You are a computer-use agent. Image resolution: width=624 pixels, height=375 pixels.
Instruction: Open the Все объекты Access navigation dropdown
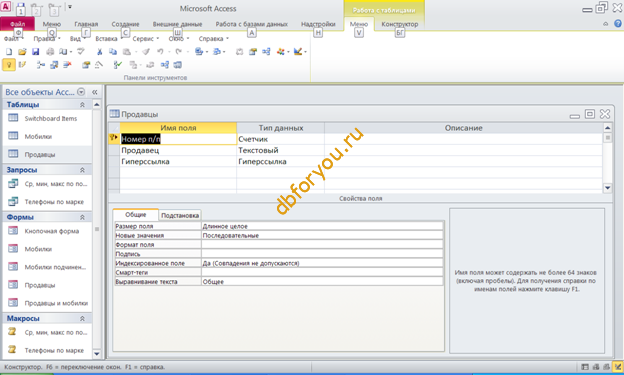(x=81, y=92)
